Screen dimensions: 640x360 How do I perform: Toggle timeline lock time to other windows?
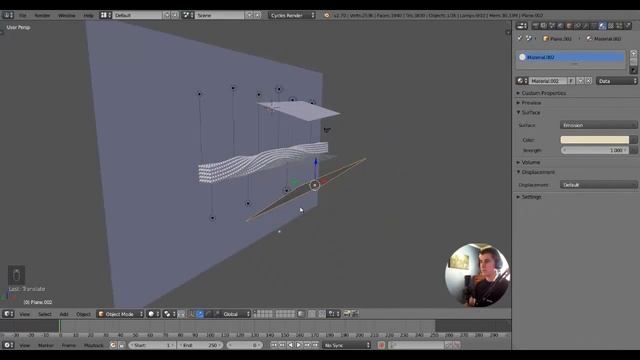[121, 345]
